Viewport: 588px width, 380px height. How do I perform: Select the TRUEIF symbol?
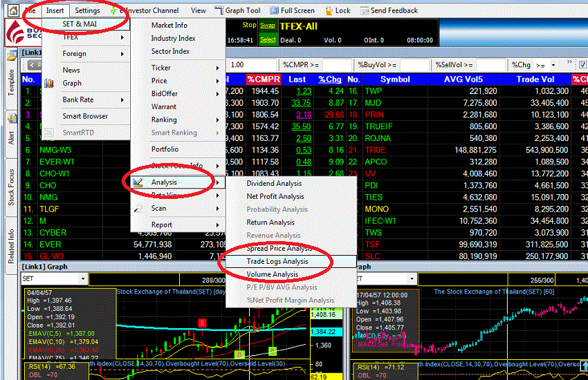(379, 126)
